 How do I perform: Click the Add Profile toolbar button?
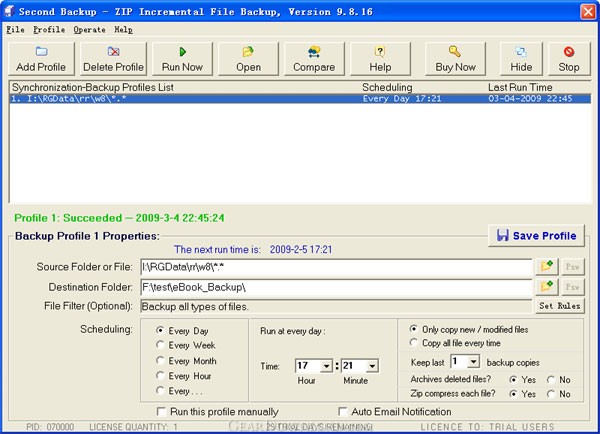[x=41, y=59]
